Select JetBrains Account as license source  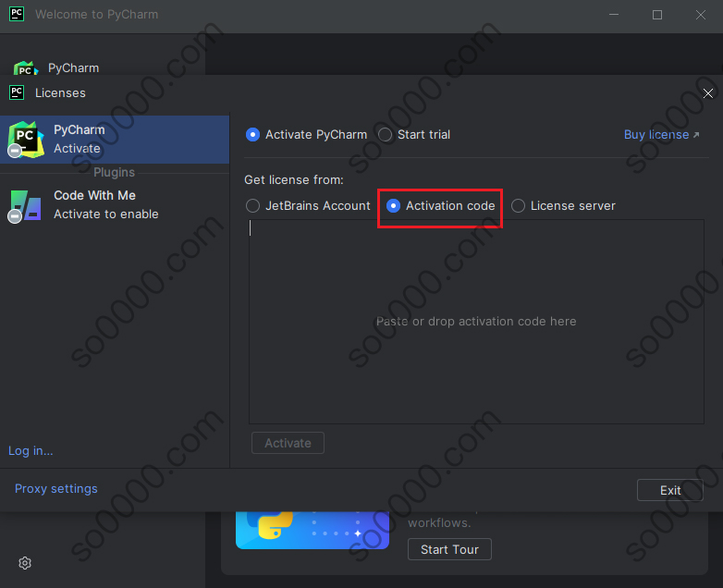tap(308, 205)
